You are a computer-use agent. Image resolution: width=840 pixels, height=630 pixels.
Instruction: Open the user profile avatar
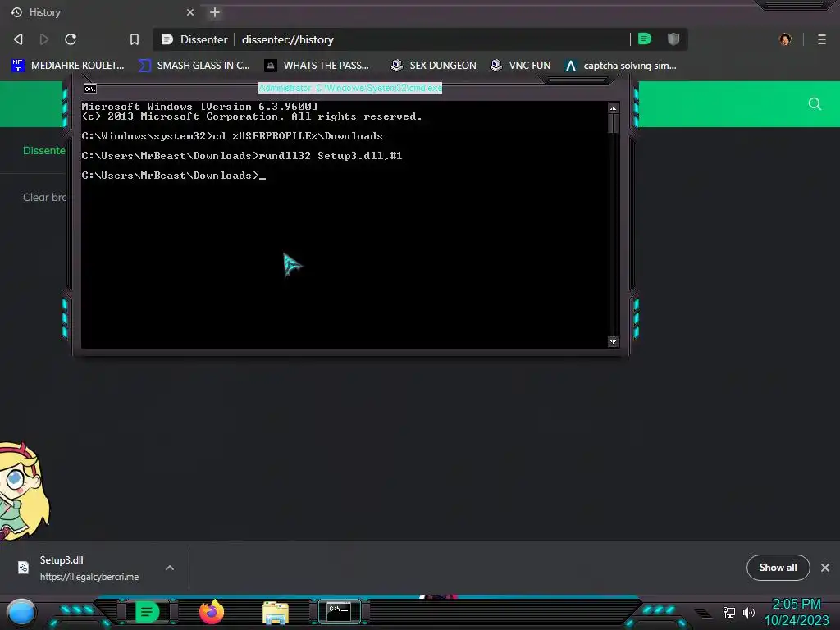click(785, 39)
